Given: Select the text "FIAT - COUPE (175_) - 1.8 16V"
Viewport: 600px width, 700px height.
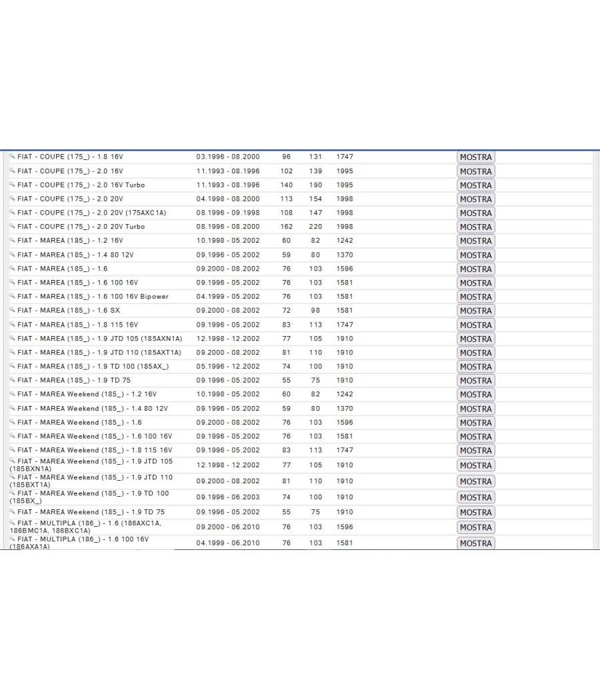Looking at the screenshot, I should pyautogui.click(x=70, y=157).
